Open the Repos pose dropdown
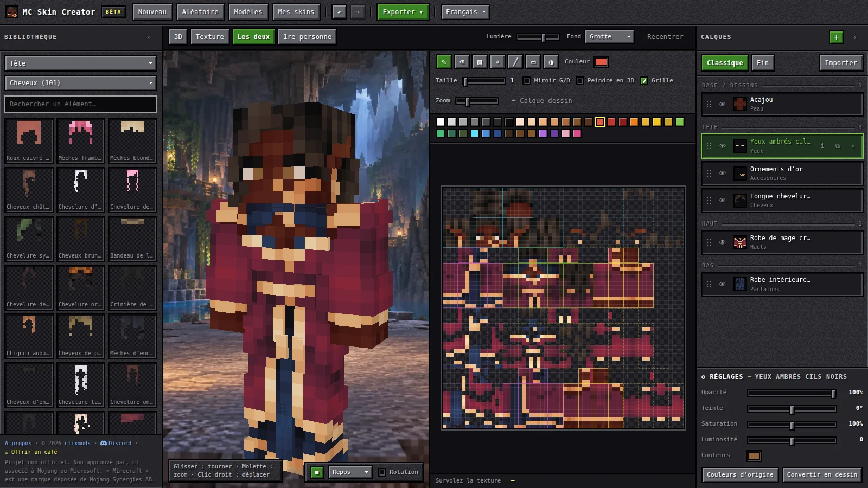Screen dimensions: 868x488 (350, 472)
